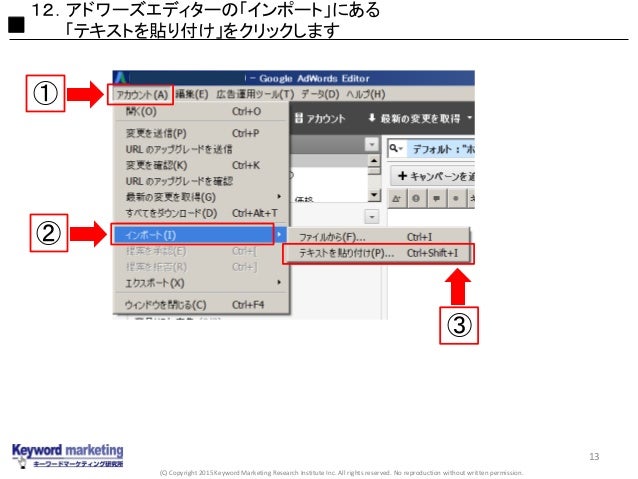Click the デフォルト search filter field
This screenshot has height=479, width=638.
(x=443, y=149)
